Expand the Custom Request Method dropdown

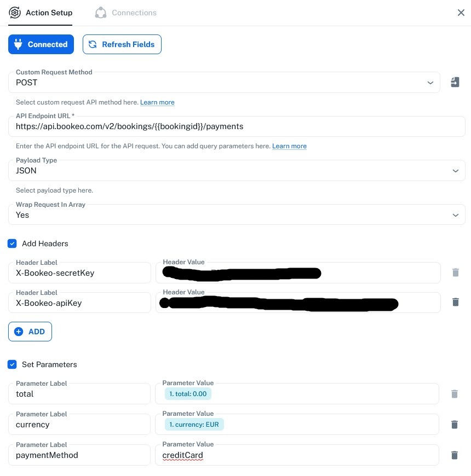[x=430, y=83]
